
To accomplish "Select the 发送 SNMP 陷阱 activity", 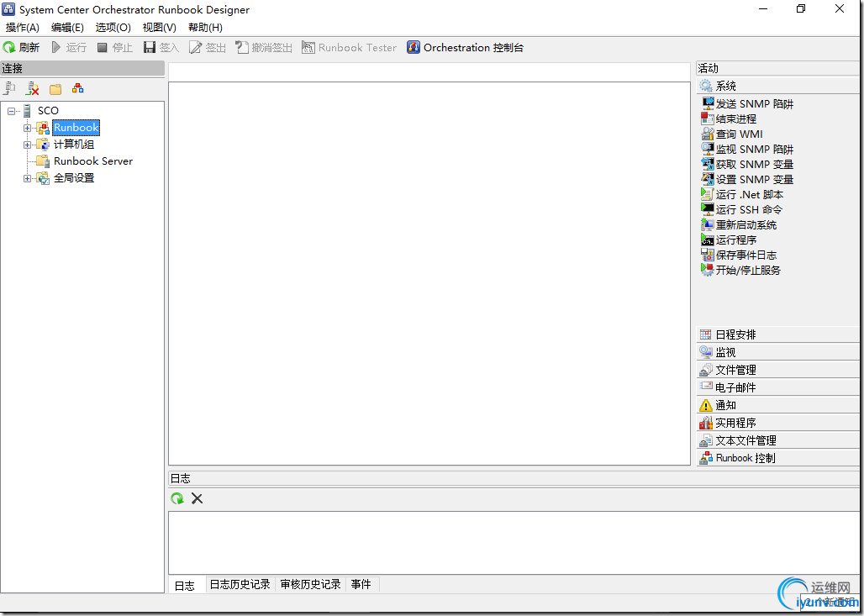I will tap(747, 103).
